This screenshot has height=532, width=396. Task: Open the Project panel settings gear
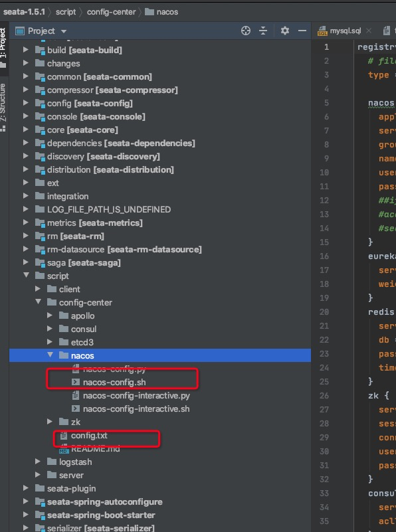[284, 31]
